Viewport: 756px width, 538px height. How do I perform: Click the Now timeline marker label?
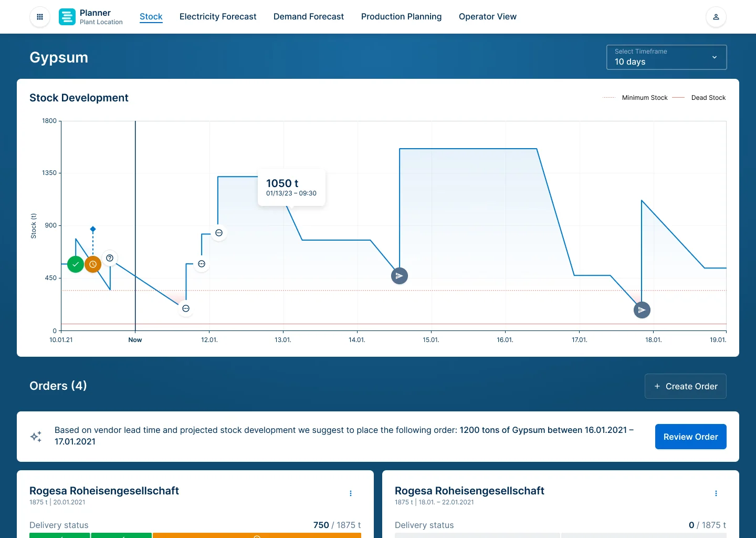(x=135, y=340)
